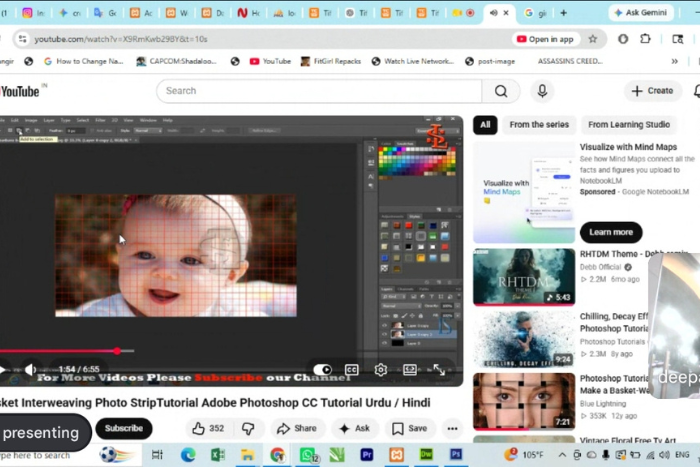This screenshot has width=700, height=467.
Task: Switch the ENG input language indicator
Action: 682,455
